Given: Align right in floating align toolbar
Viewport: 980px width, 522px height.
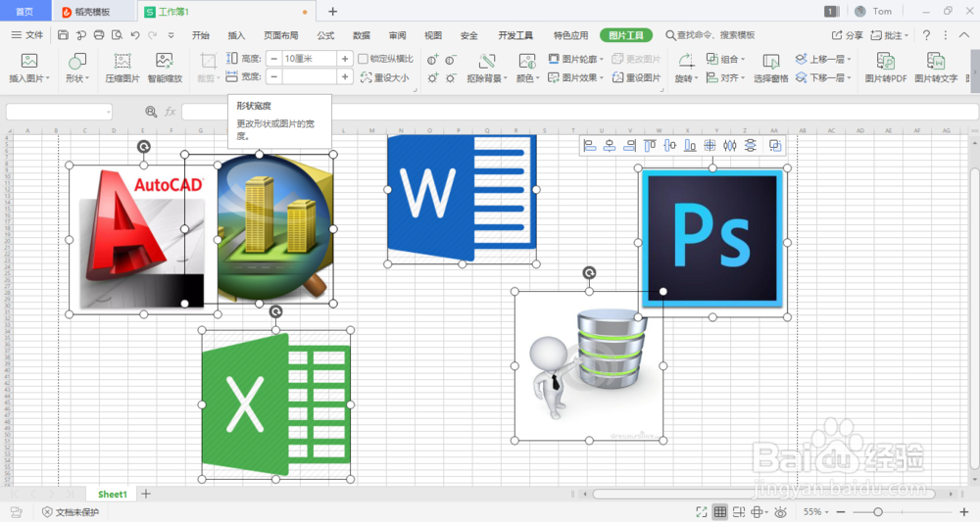Looking at the screenshot, I should coord(629,146).
